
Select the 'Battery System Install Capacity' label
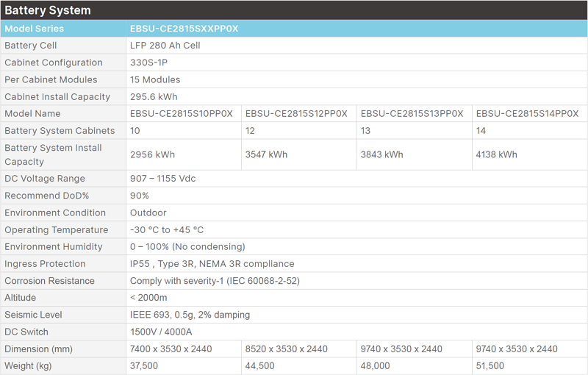(53, 154)
